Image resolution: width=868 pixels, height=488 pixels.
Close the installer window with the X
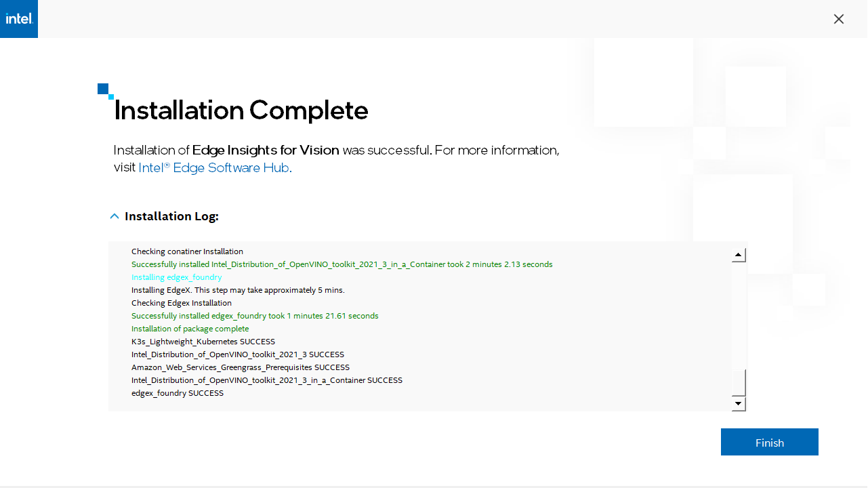[839, 19]
